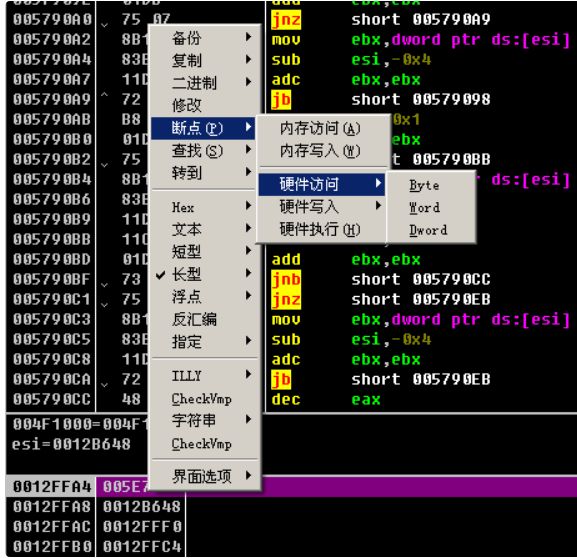Select disassembly address 005790A9
The height and width of the screenshot is (558, 577).
tap(52, 99)
